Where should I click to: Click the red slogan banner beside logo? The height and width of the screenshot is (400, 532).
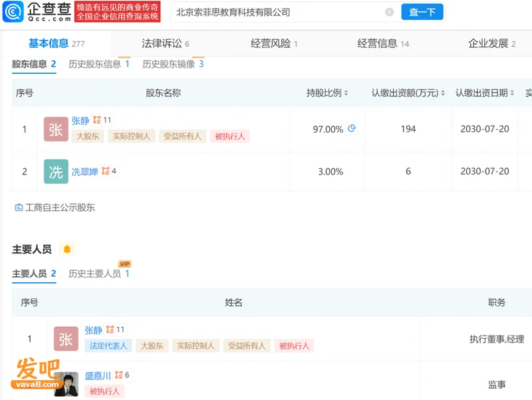click(118, 12)
